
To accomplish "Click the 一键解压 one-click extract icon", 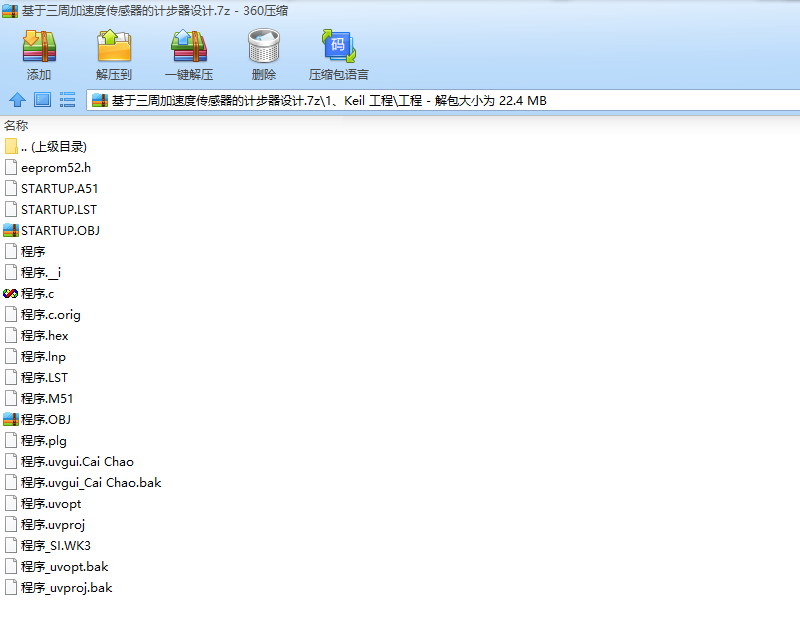I will 189,46.
